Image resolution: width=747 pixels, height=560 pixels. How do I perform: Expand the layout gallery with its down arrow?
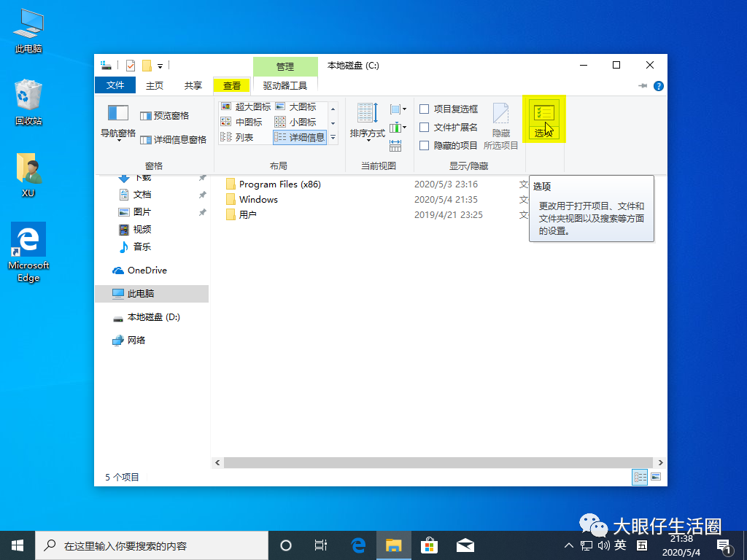[x=333, y=138]
